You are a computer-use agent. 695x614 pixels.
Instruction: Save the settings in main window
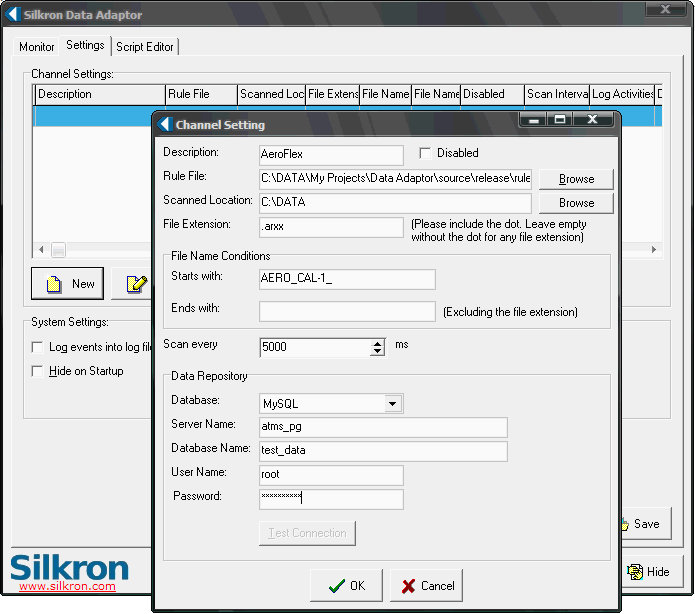(646, 524)
